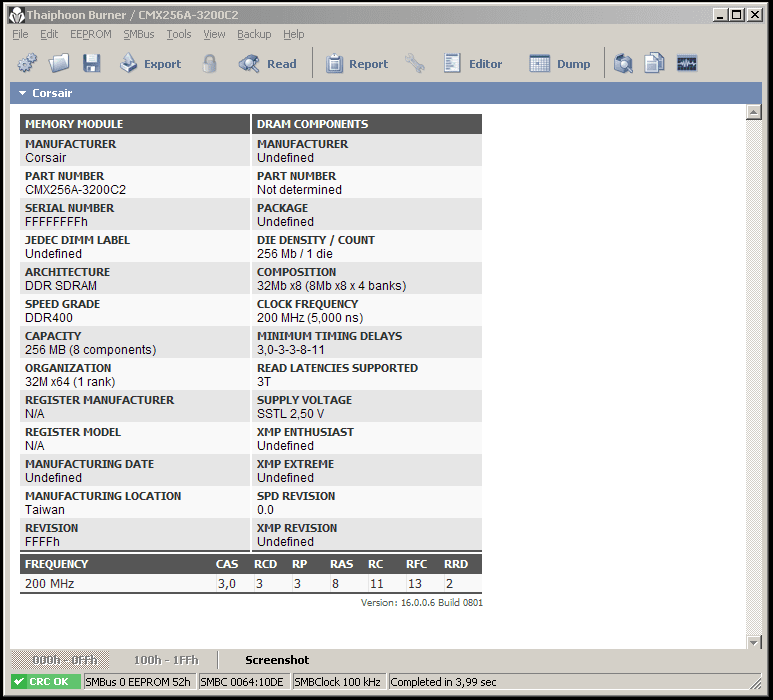
Task: Click the Version 16.0.0.6 Build 0801 text
Action: pos(422,602)
